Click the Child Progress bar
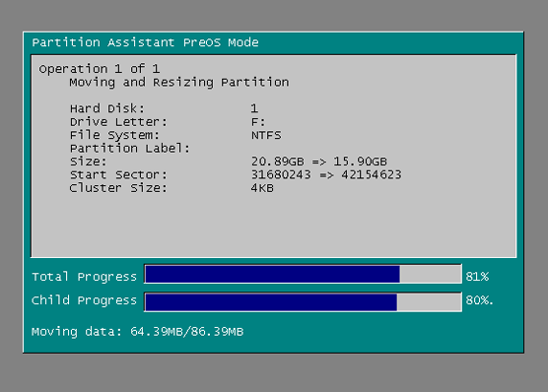 (x=303, y=302)
